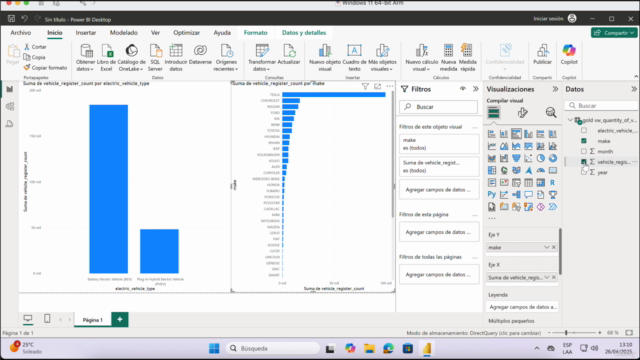
Task: Select the stacked bar chart visual
Action: 492,134
